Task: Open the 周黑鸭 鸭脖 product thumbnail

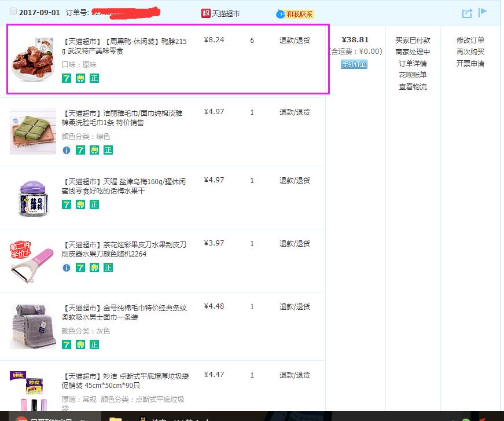Action: click(33, 59)
